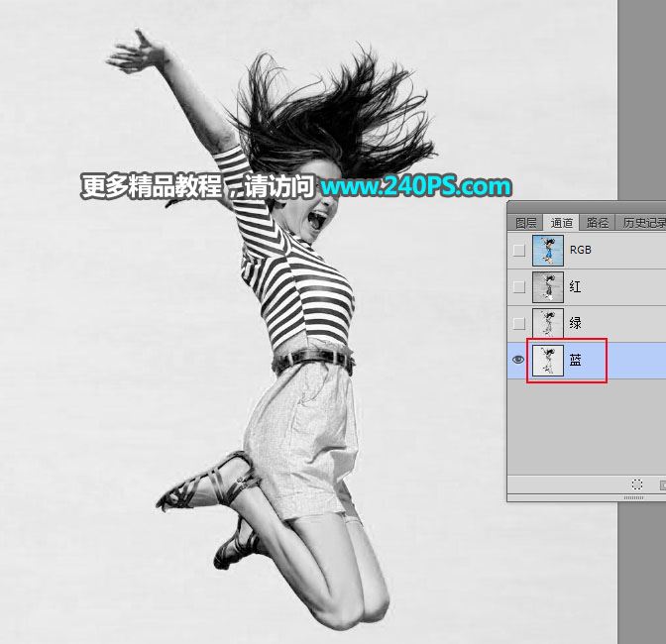Screen dimensions: 666x644
Task: Select the channel row by its 蓝 name
Action: tap(576, 360)
